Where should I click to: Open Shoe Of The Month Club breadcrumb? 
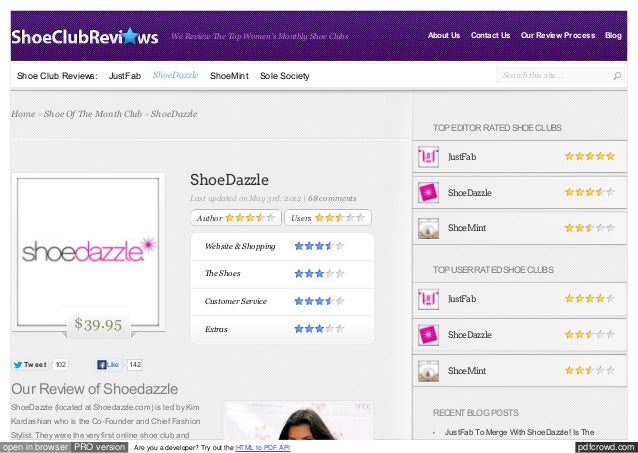(x=93, y=114)
